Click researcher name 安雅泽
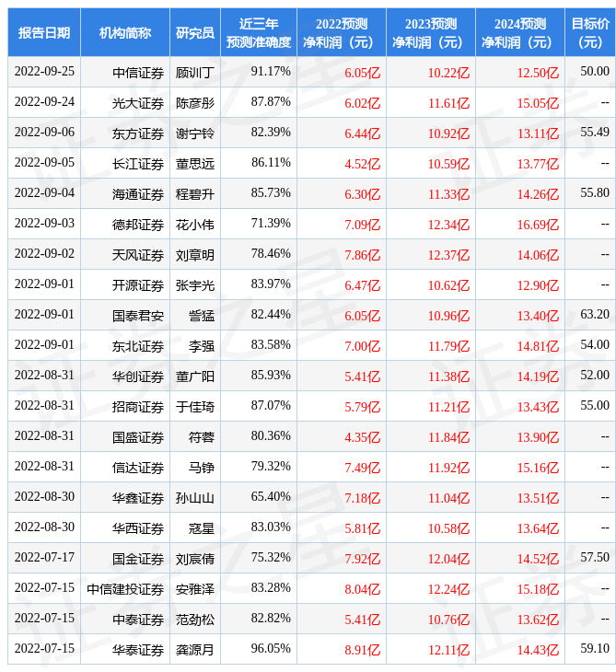 (194, 590)
